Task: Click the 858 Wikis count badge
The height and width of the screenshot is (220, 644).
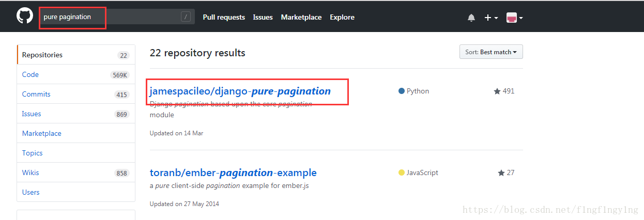Action: tap(122, 173)
